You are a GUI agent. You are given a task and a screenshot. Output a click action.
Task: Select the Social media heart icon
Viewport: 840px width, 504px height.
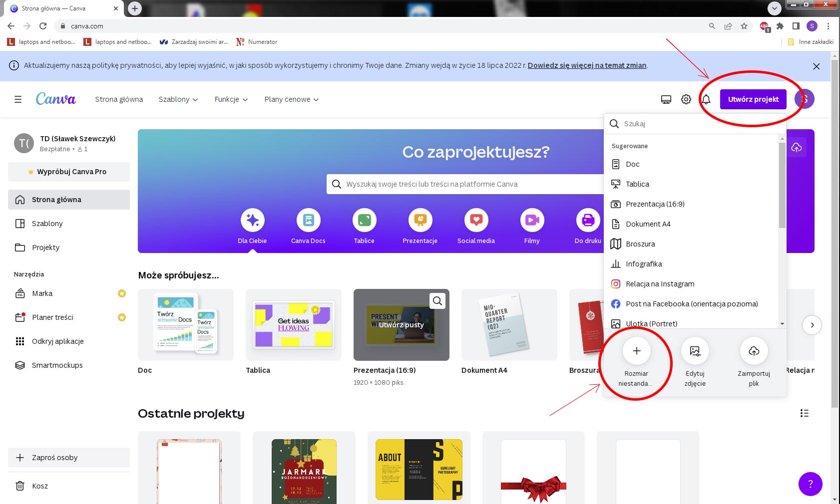(476, 220)
